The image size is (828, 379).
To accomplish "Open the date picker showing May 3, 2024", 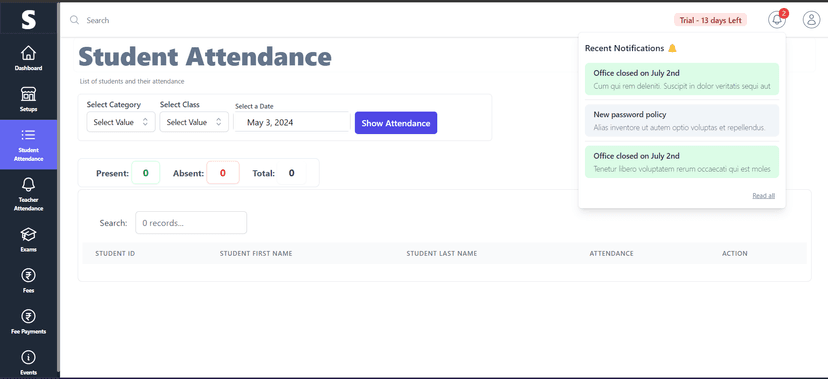I will pyautogui.click(x=292, y=122).
